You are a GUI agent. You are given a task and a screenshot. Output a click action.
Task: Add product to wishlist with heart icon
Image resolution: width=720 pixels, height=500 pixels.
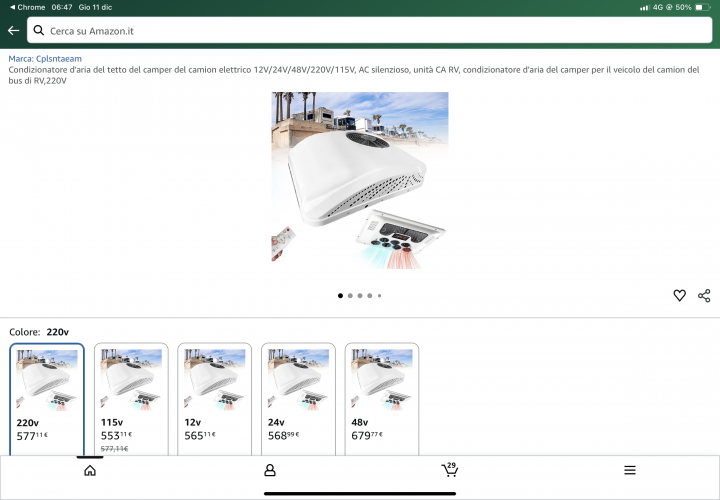tap(679, 295)
